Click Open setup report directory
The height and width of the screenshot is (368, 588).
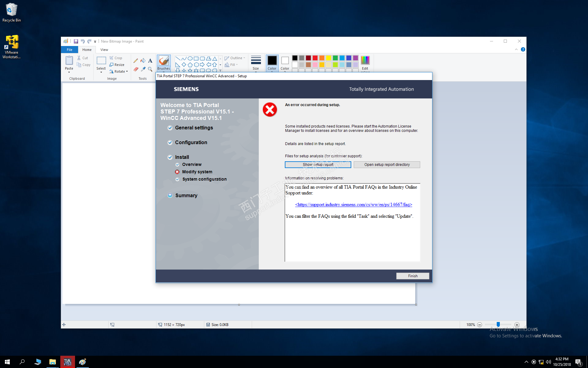(387, 165)
